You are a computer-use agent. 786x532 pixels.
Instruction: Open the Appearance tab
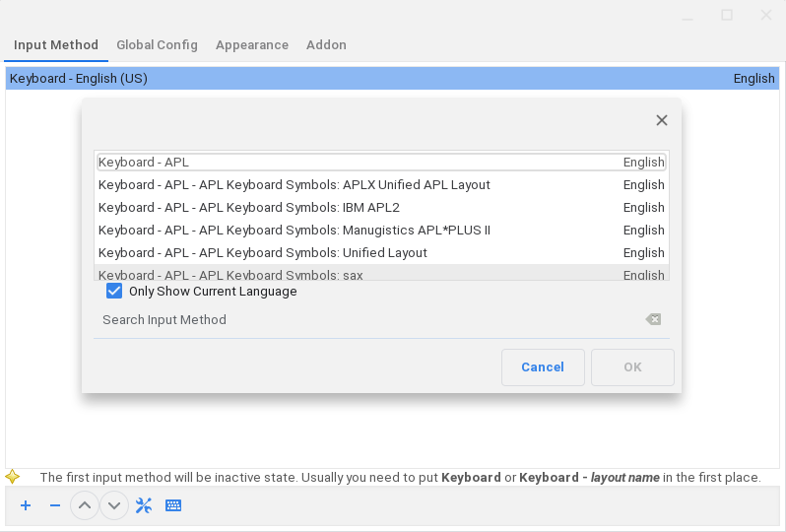[252, 45]
